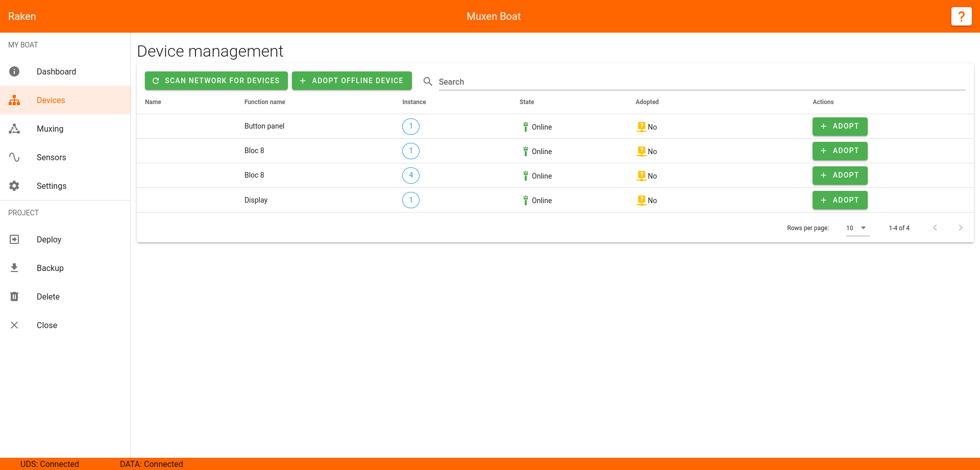The height and width of the screenshot is (470, 980).
Task: Open the Dashboard menu item
Action: [65, 71]
